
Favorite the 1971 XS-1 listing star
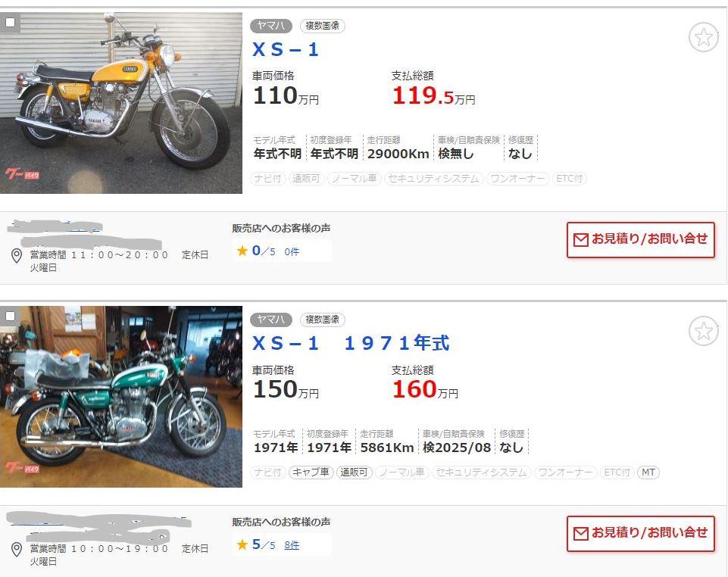(x=704, y=331)
